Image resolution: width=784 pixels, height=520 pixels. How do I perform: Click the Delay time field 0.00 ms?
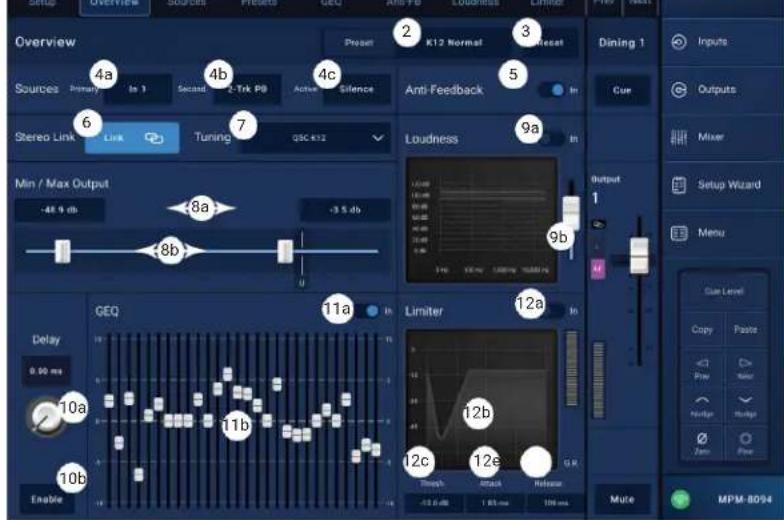click(46, 371)
